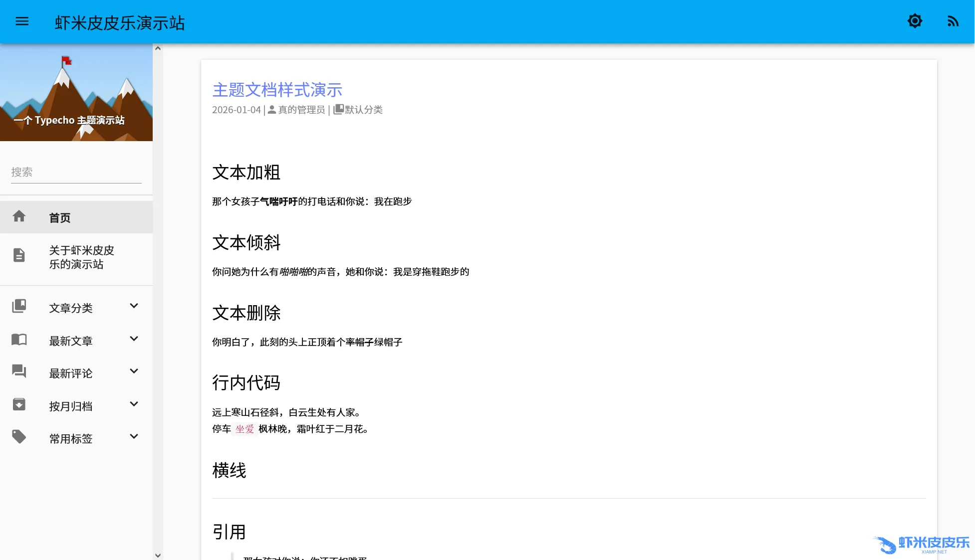
Task: Click the 文章分类 library icon
Action: click(x=19, y=306)
